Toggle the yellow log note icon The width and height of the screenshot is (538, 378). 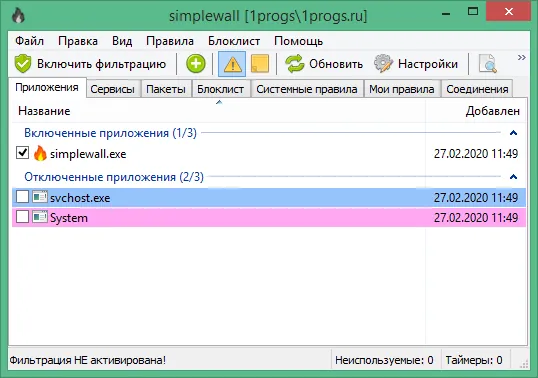click(260, 64)
